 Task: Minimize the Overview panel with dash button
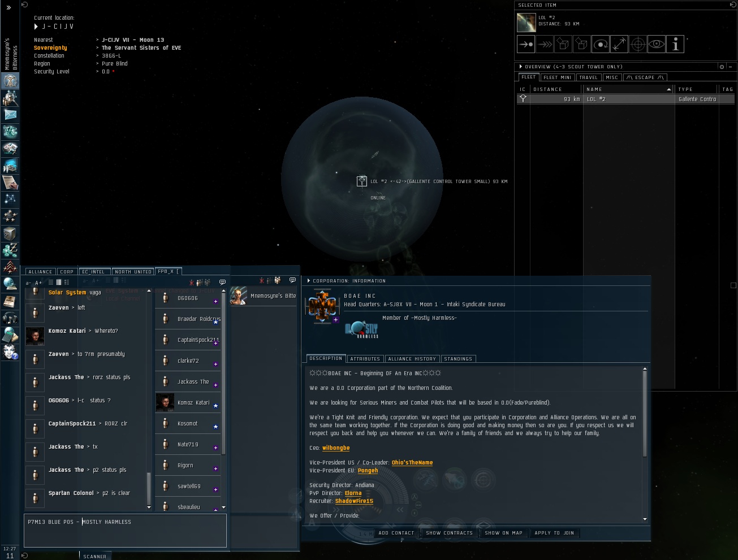(x=731, y=67)
